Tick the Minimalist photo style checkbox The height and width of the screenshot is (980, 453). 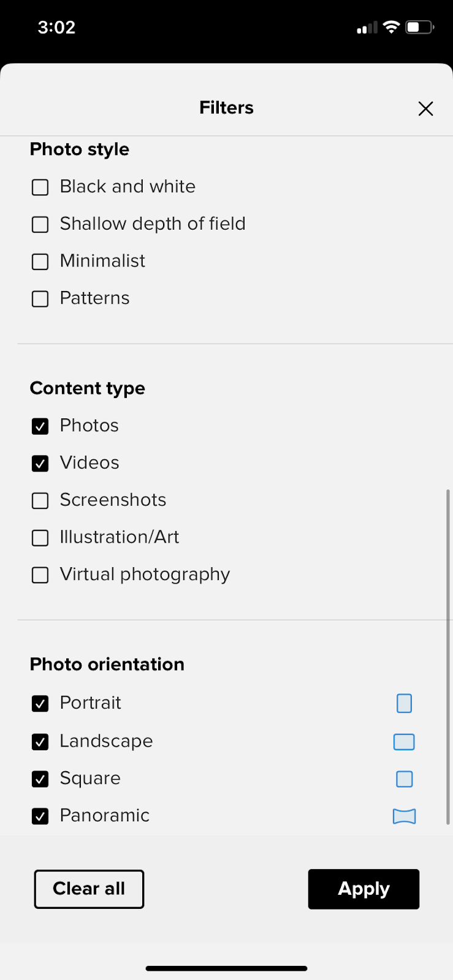40,262
